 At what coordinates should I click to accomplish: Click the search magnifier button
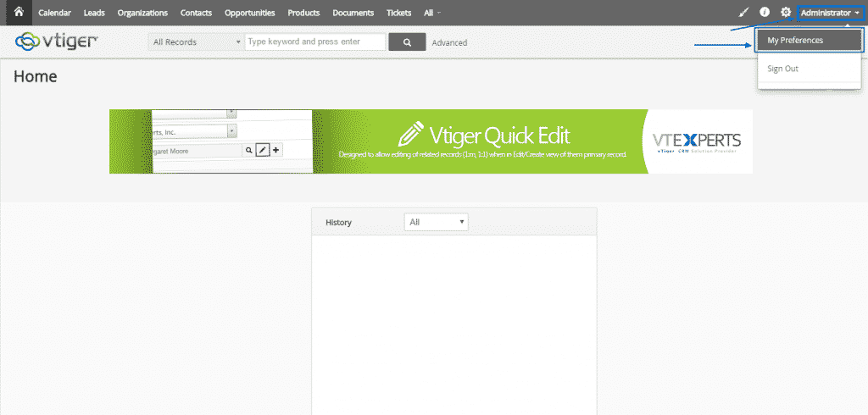coord(407,42)
